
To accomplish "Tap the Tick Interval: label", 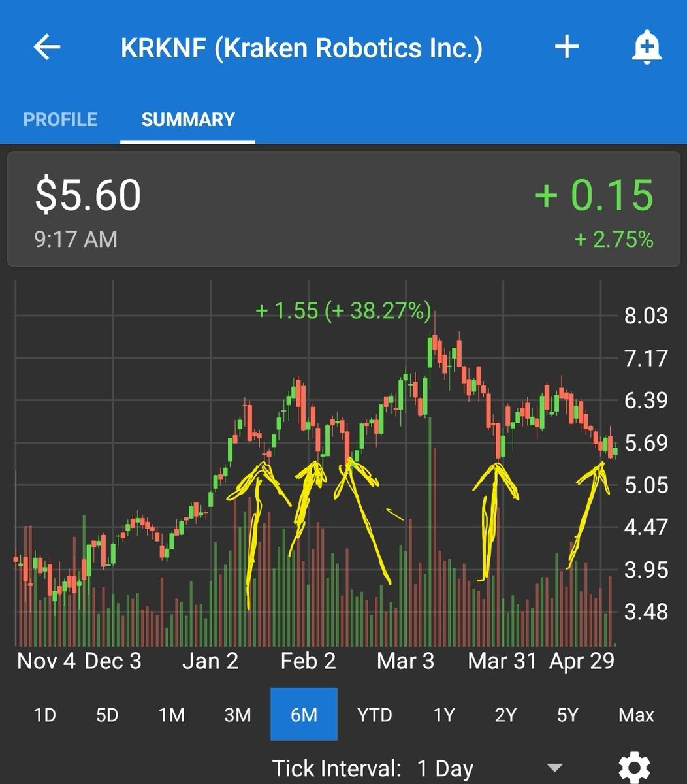I will [x=336, y=769].
